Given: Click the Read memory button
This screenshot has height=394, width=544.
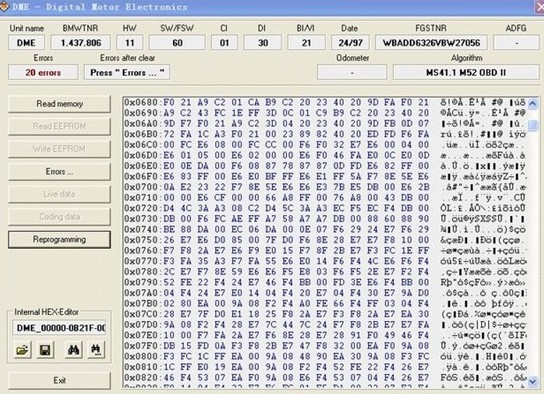Looking at the screenshot, I should pos(59,104).
